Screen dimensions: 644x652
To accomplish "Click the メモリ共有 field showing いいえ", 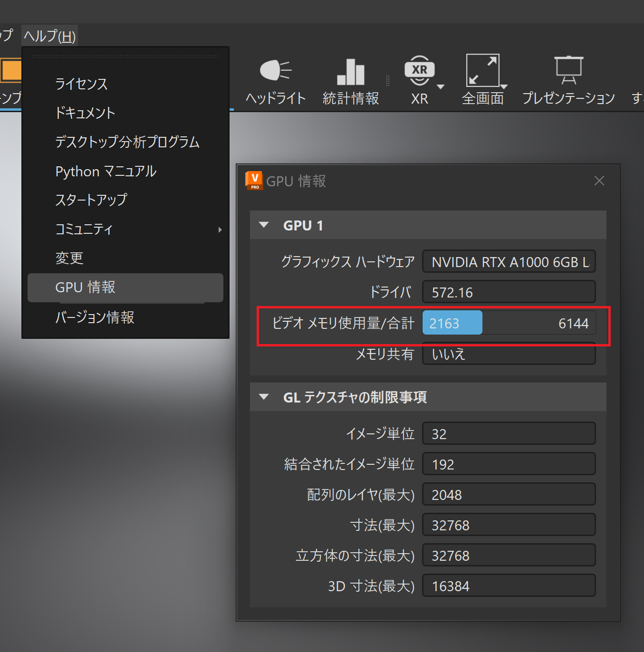I will coord(509,354).
